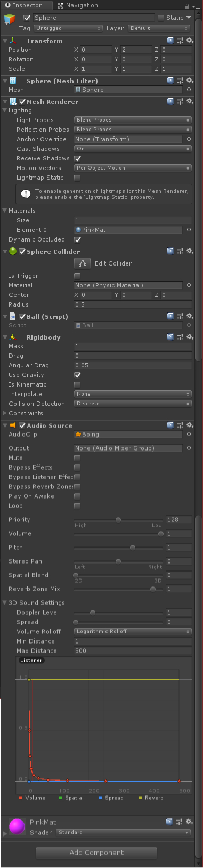Click the Add Component button
203x868 pixels.
pyautogui.click(x=96, y=853)
